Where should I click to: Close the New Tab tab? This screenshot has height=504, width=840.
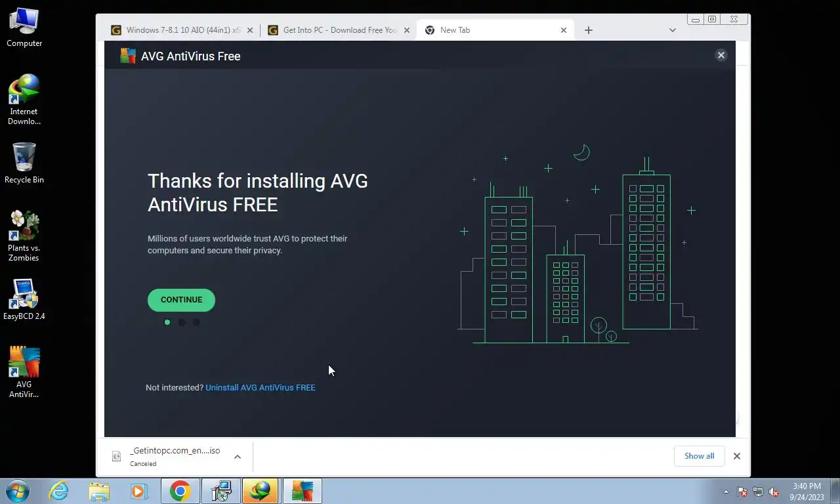pos(564,30)
